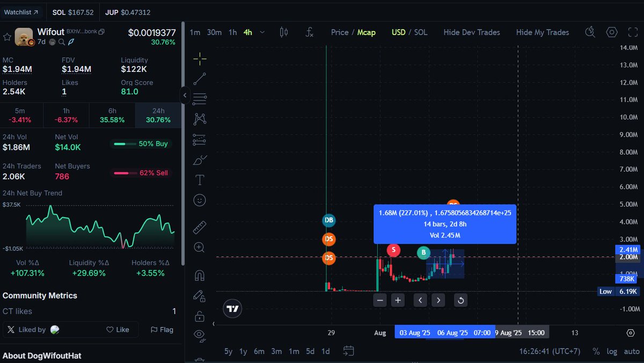This screenshot has height=363, width=644.
Task: Activate the zoom-in magnifier tool
Action: 200,248
